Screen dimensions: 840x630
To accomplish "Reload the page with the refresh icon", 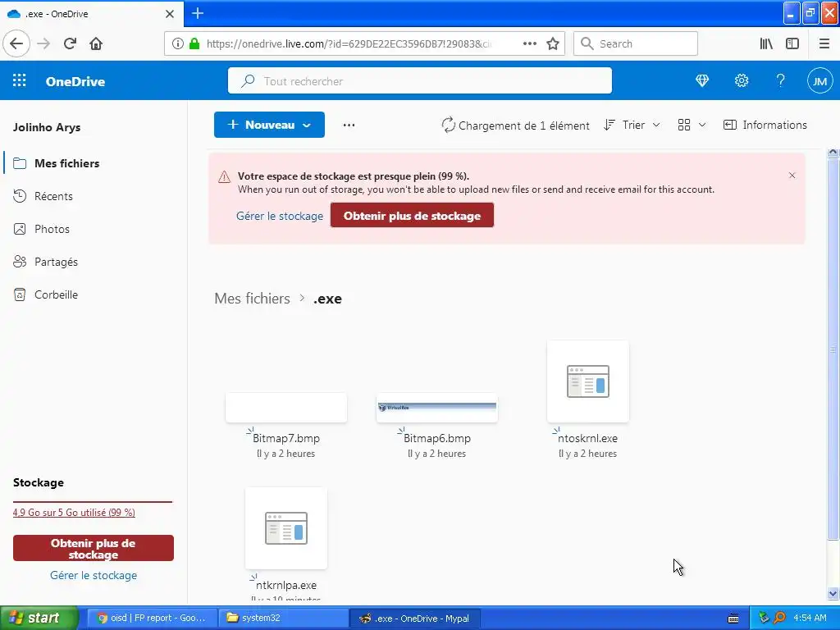I will [x=71, y=43].
